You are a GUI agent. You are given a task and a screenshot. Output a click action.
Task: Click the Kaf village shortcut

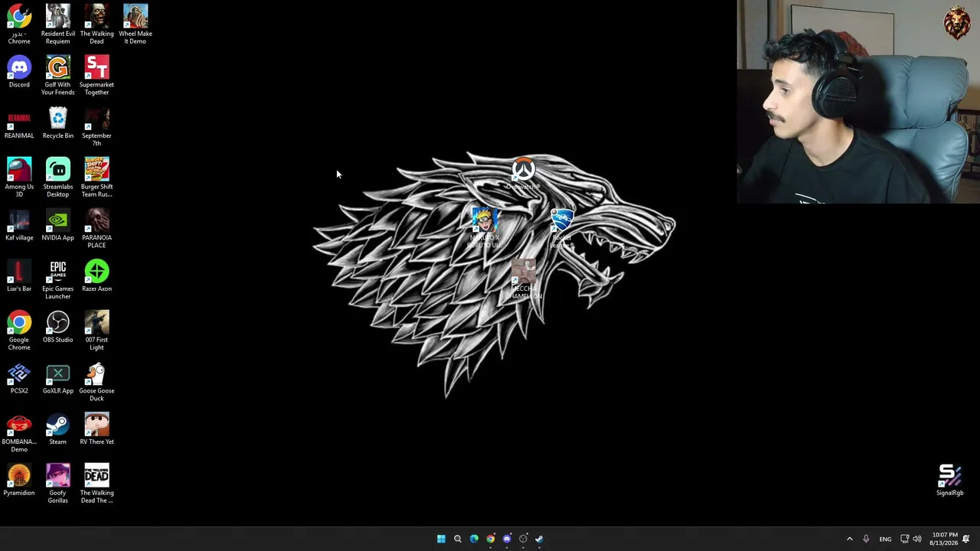(19, 225)
